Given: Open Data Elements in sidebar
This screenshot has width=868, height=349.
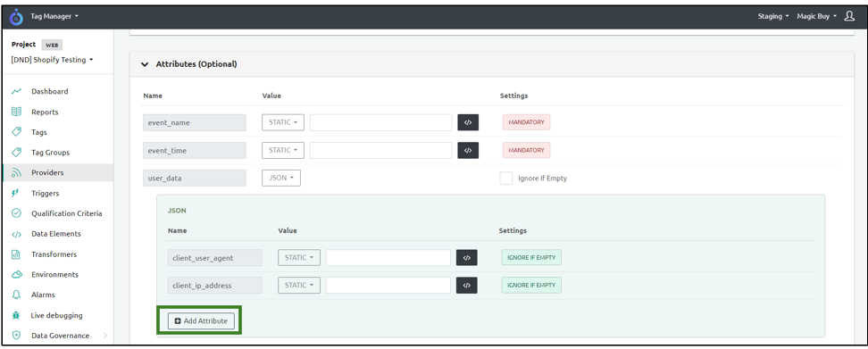Looking at the screenshot, I should click(56, 234).
